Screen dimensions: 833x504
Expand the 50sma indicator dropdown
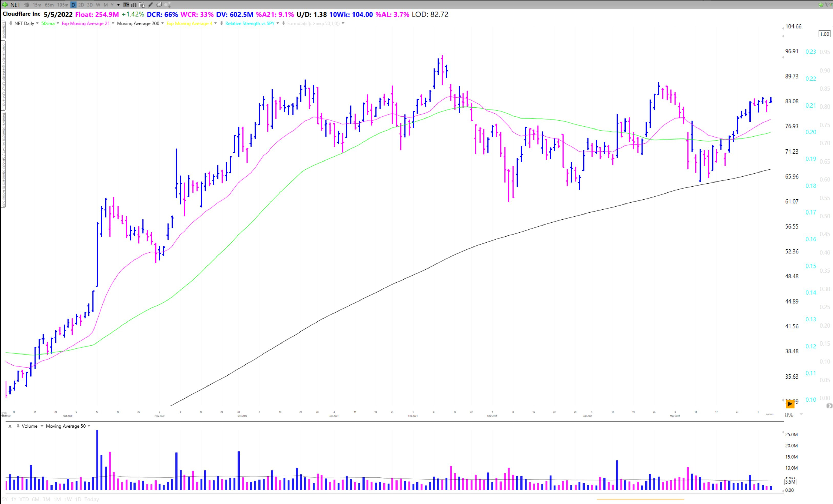pyautogui.click(x=58, y=23)
